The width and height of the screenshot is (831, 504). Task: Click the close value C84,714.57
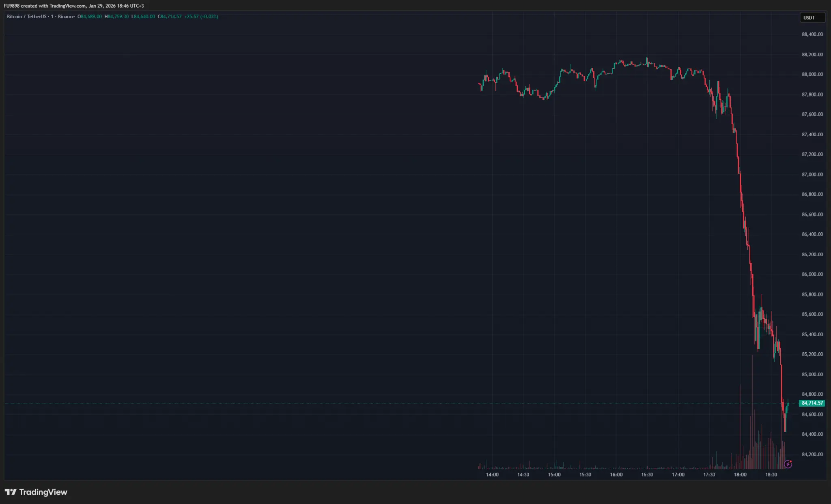(169, 17)
